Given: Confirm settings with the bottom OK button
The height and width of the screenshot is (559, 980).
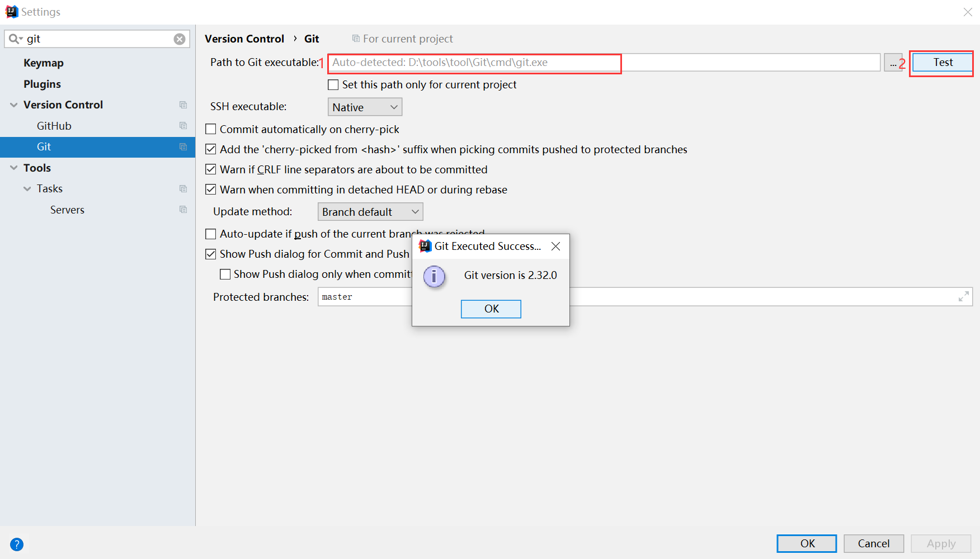Looking at the screenshot, I should [807, 543].
